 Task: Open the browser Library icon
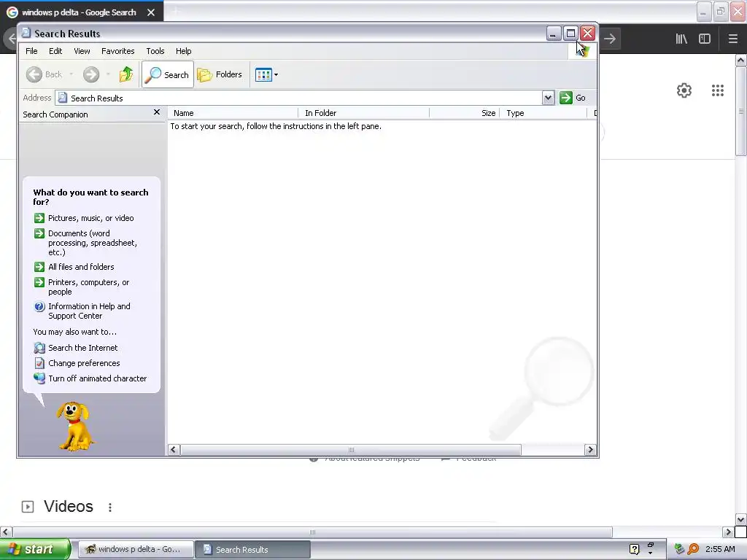point(681,39)
